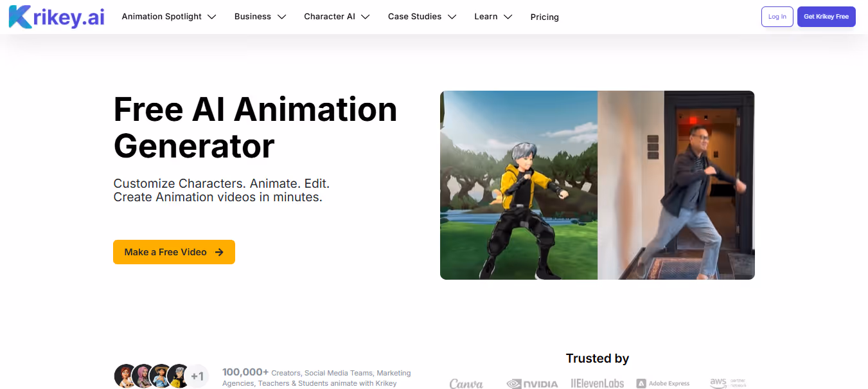
Task: Expand the Case Studies chevron
Action: (x=452, y=17)
